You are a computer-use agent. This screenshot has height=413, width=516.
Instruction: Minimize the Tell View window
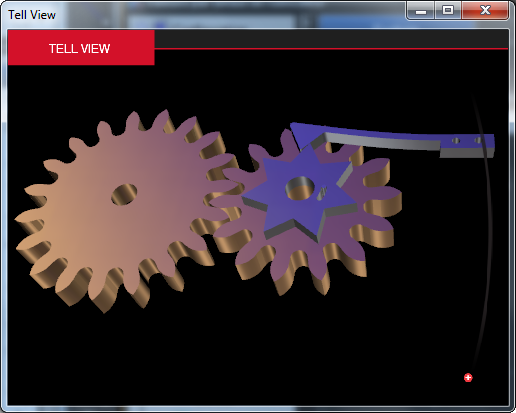click(421, 11)
